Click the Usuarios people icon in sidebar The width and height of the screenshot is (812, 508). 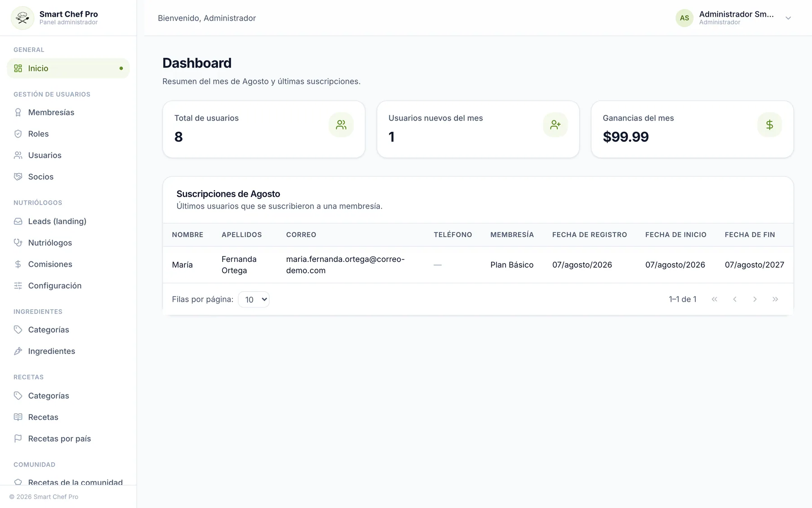pyautogui.click(x=18, y=155)
